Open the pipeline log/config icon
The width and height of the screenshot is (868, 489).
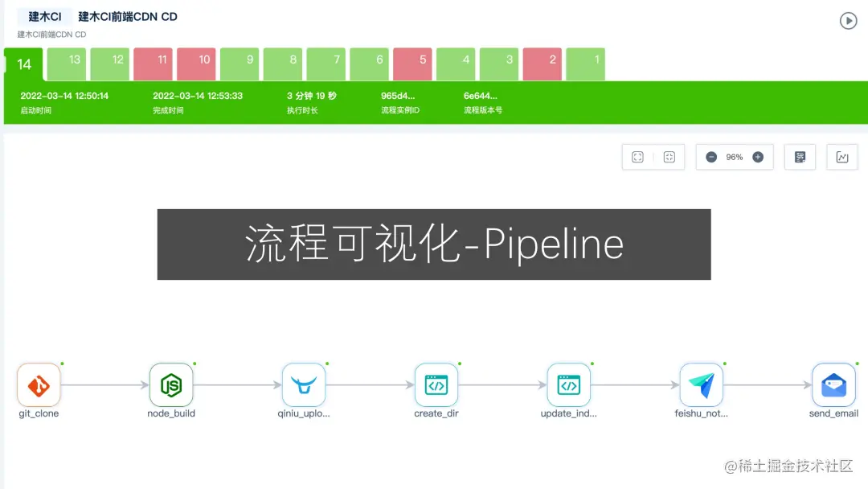(800, 158)
